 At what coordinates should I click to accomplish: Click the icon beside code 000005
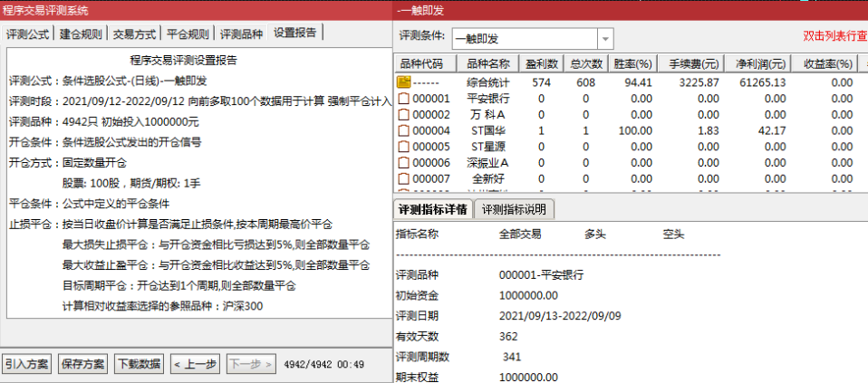tap(404, 148)
